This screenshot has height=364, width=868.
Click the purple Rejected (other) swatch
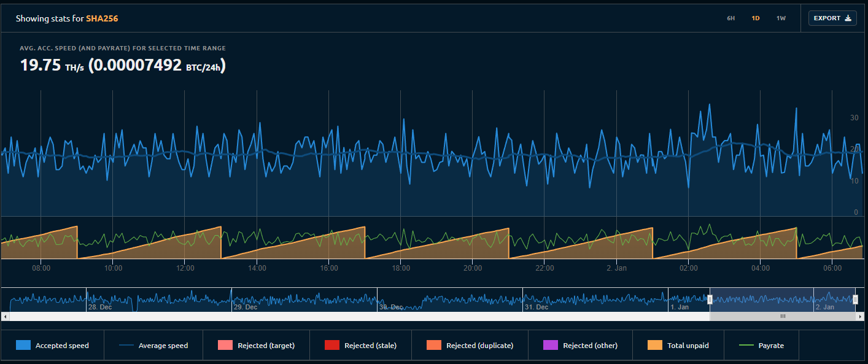click(x=551, y=346)
